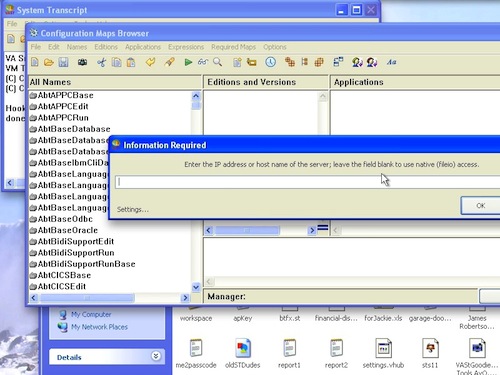Viewport: 500px width, 375px height.
Task: Click the yellow folder tag toolbar icon
Action: (x=252, y=62)
